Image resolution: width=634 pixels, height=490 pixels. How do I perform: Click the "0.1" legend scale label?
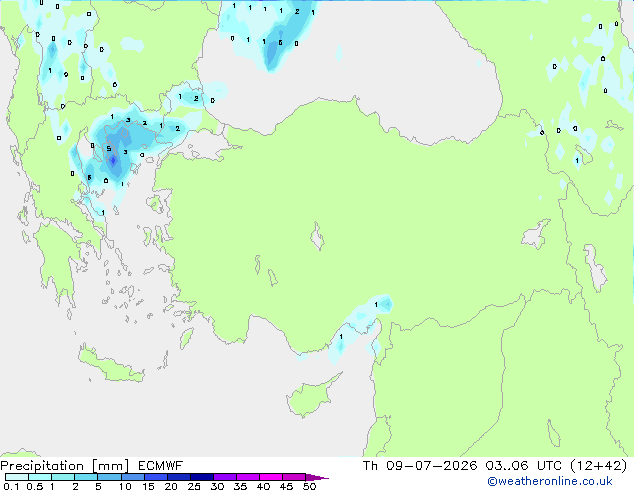11,486
